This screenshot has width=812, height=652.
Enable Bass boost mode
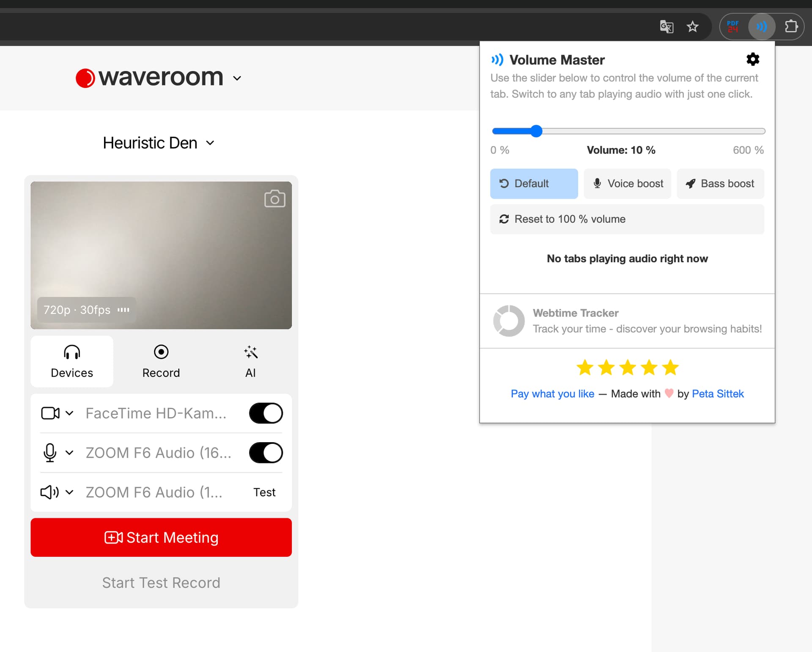tap(720, 184)
